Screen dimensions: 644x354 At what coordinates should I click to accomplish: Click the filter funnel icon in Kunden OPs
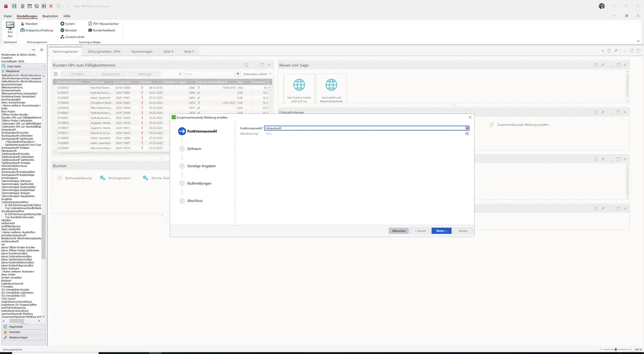pyautogui.click(x=238, y=74)
